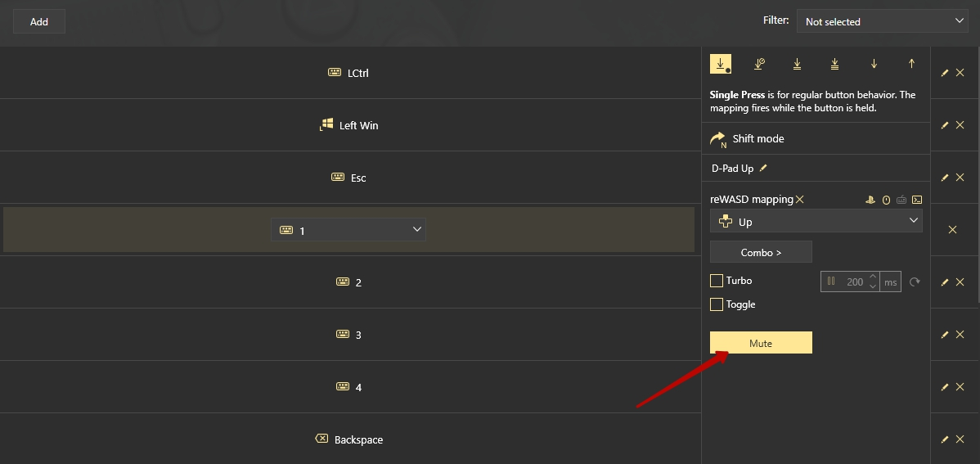Enable the Toggle checkbox
This screenshot has height=464, width=980.
pos(717,304)
